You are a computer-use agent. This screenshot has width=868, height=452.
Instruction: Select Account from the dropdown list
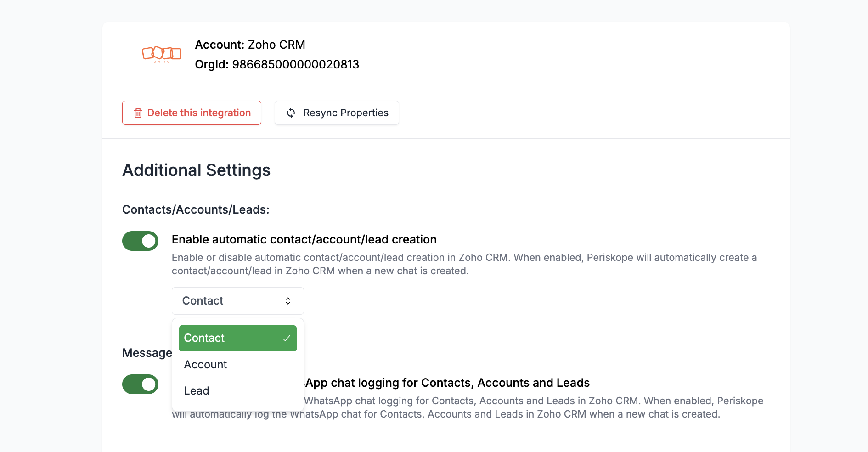point(206,365)
